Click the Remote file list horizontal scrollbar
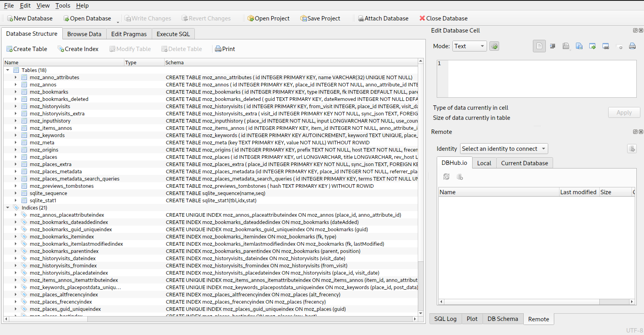The image size is (644, 335). (537, 302)
